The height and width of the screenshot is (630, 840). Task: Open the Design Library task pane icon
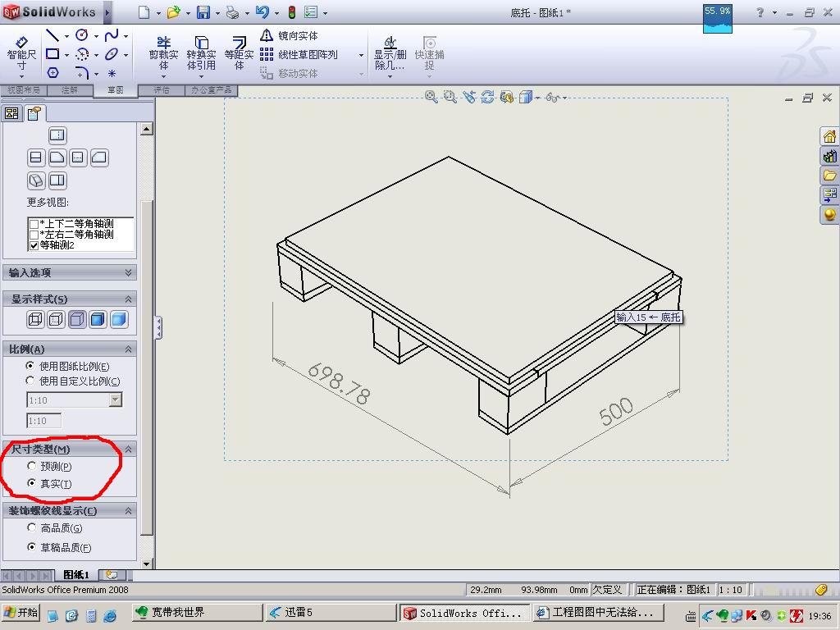pos(829,156)
